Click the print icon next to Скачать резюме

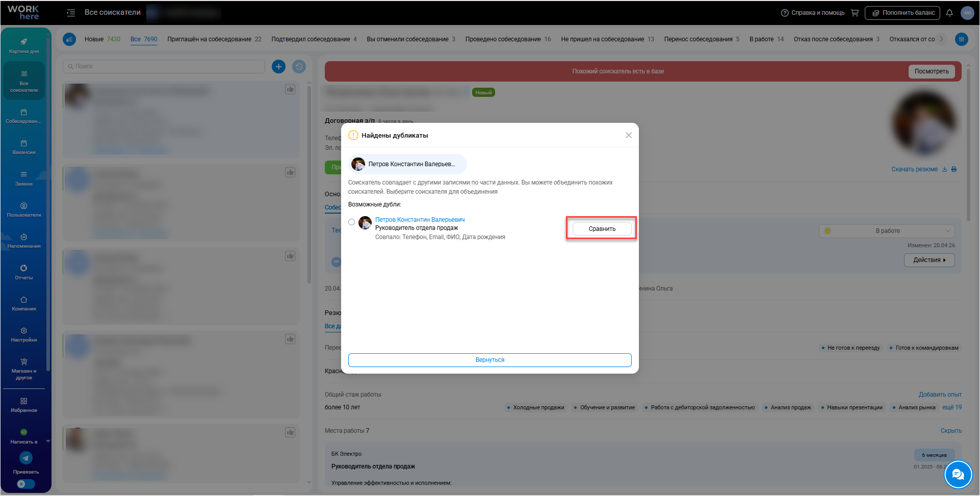point(953,169)
